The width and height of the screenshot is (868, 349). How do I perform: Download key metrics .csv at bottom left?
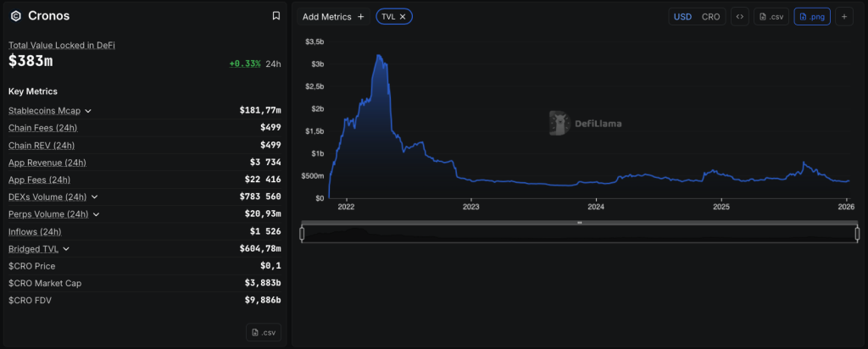tap(263, 332)
